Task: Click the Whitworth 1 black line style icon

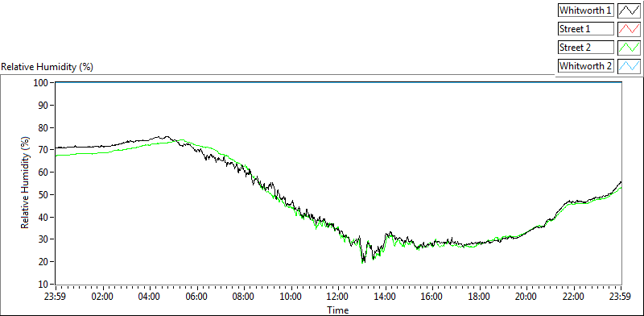Action: [x=629, y=10]
